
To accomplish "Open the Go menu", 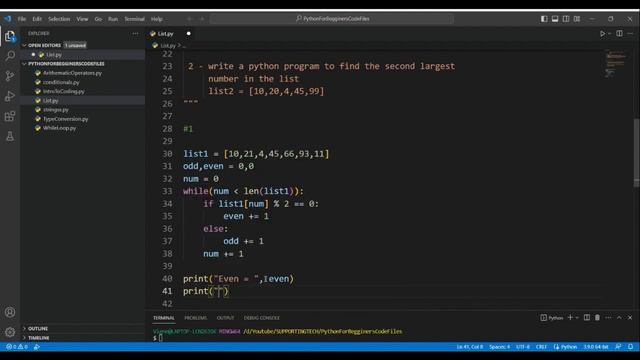I will click(98, 19).
